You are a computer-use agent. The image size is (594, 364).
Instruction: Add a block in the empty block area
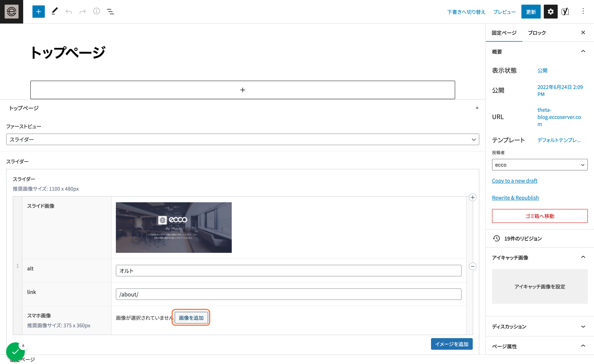(x=243, y=90)
